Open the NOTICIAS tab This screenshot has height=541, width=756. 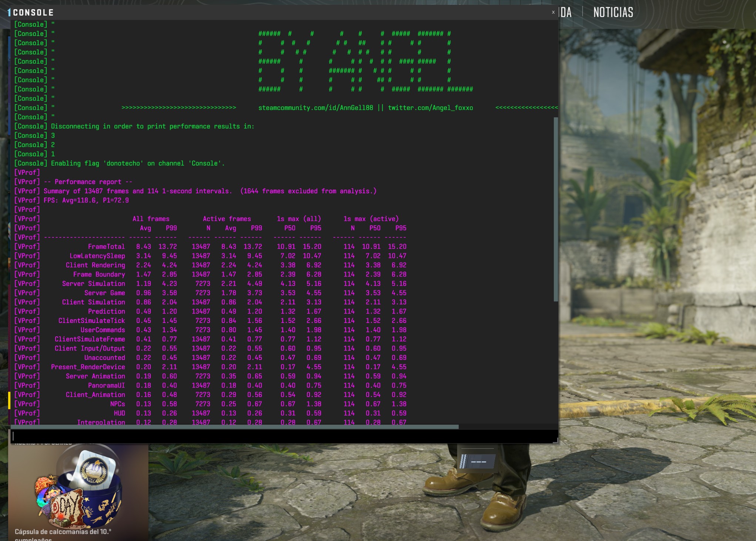(613, 13)
